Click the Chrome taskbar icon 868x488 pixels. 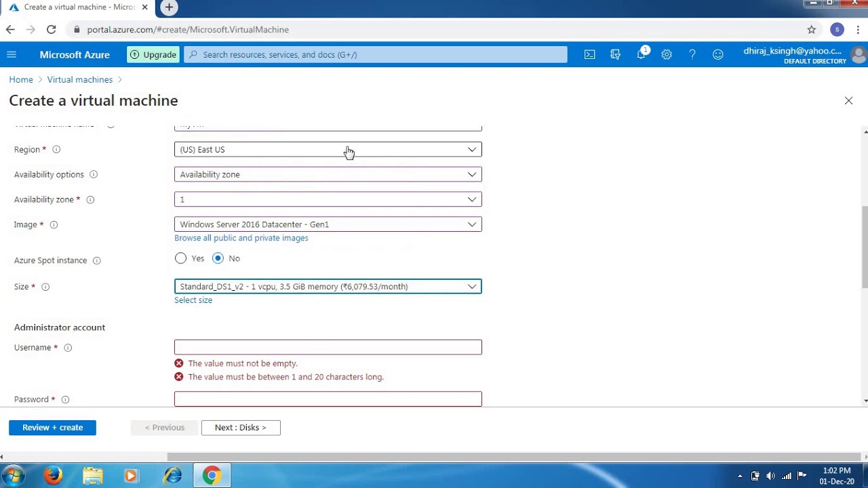click(212, 476)
